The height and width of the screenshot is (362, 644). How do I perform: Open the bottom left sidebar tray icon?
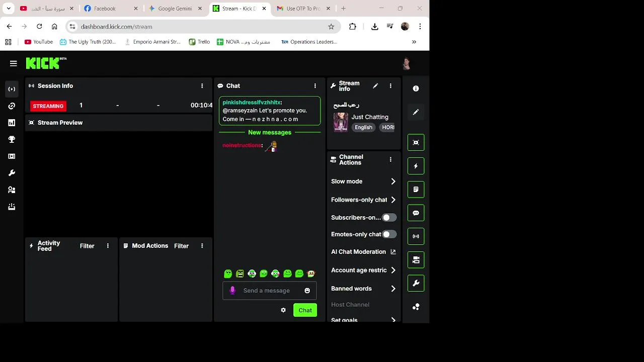[12, 207]
